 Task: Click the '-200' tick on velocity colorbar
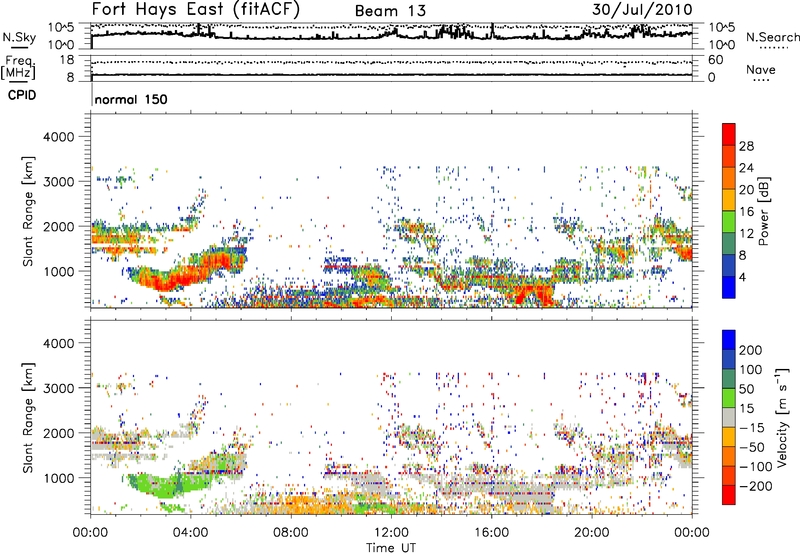755,486
